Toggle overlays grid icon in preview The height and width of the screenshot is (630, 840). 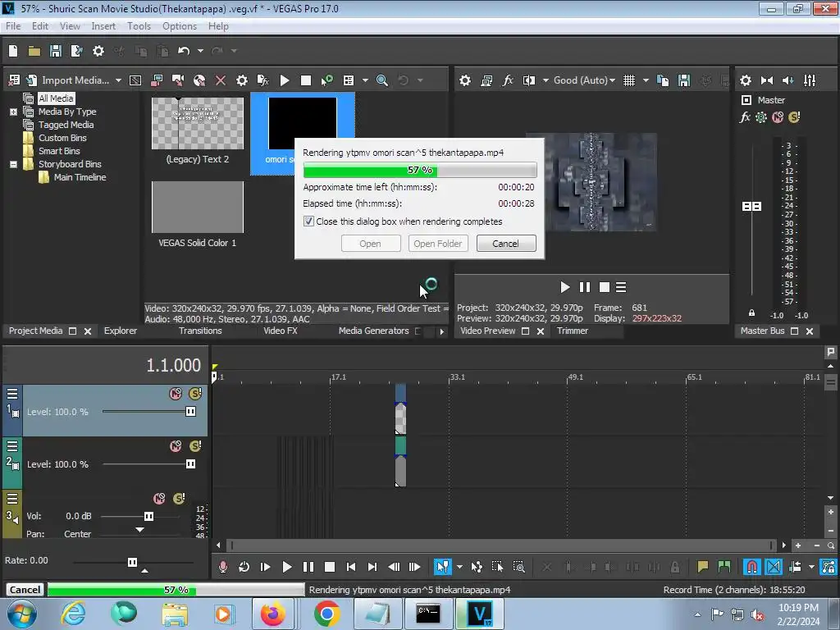pyautogui.click(x=629, y=80)
